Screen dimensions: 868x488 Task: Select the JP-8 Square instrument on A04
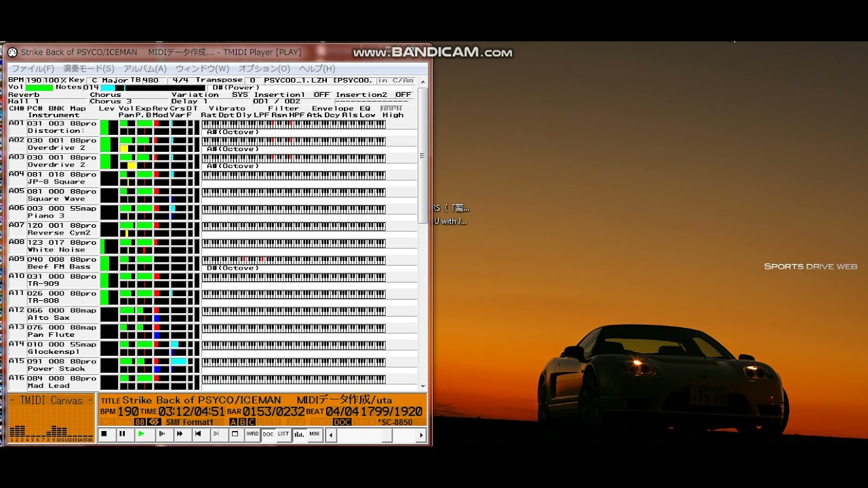coord(56,182)
